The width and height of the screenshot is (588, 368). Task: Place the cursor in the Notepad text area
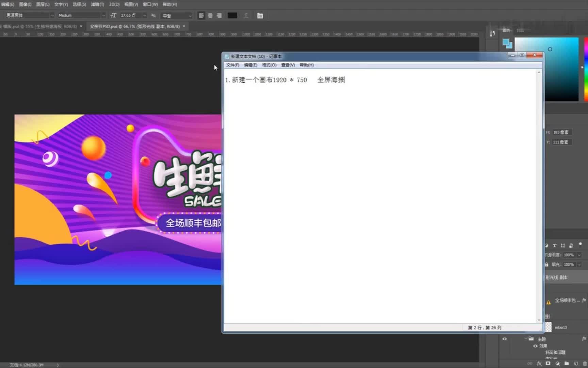point(374,170)
